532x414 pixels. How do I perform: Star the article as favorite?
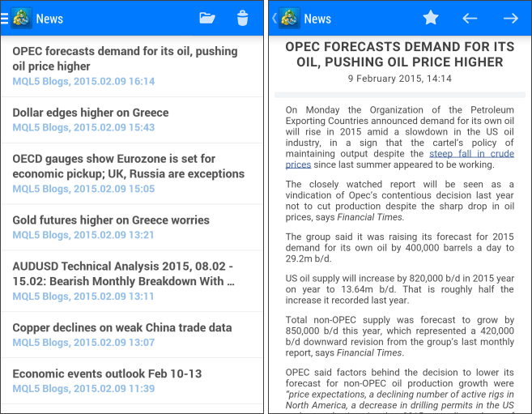coord(431,18)
